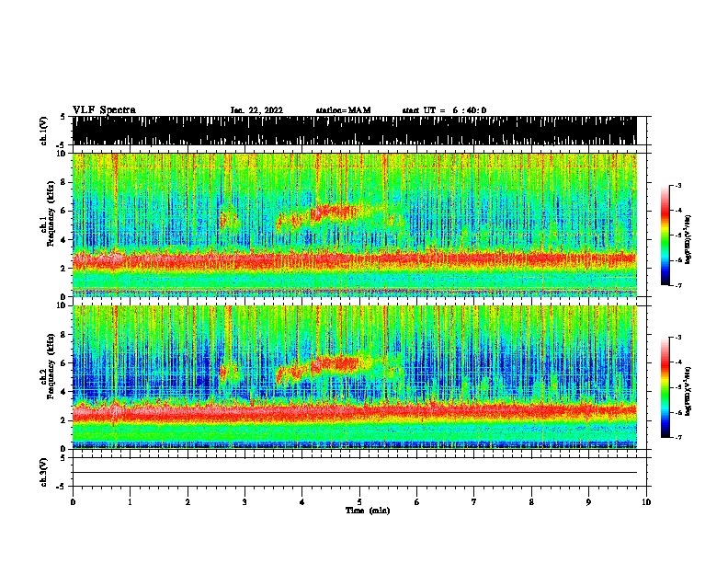Click time axis tick label "8"
Screen dimensions: 728x563
[x=531, y=502]
